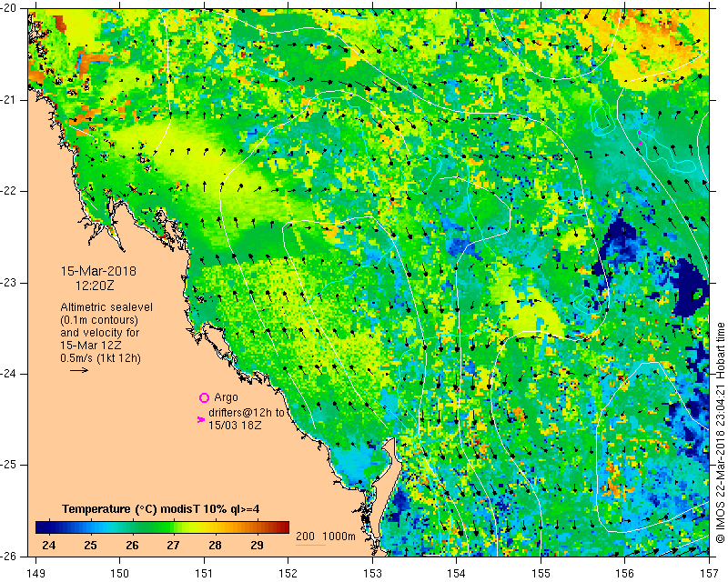Click the 'and velocity for' text line
728x582 pixels.
[100, 333]
